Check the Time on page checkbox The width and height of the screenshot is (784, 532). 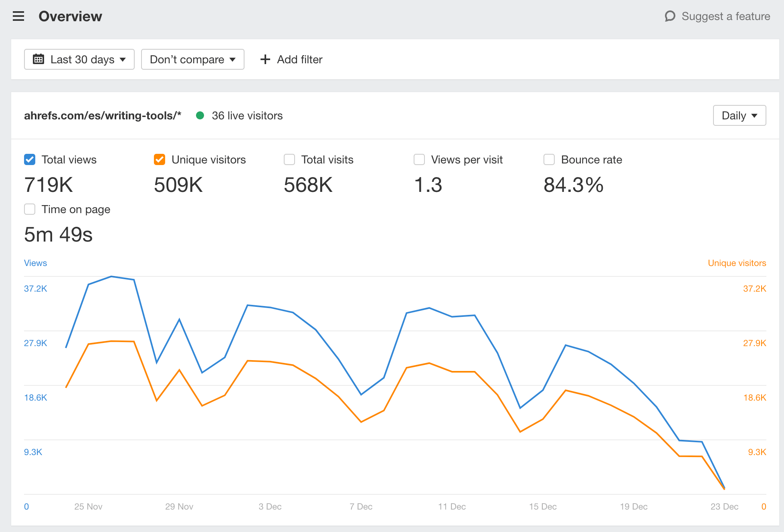click(x=30, y=209)
